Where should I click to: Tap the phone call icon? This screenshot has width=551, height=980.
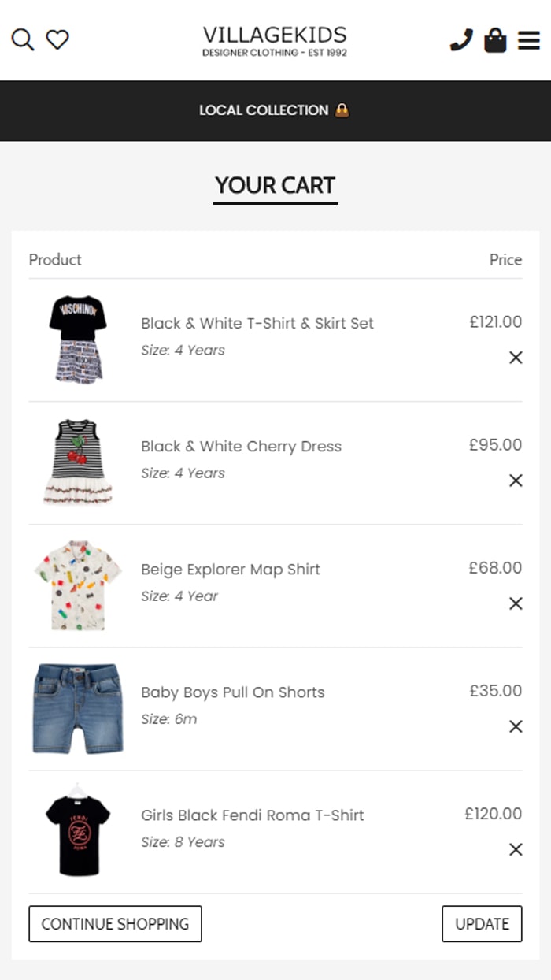click(x=461, y=39)
